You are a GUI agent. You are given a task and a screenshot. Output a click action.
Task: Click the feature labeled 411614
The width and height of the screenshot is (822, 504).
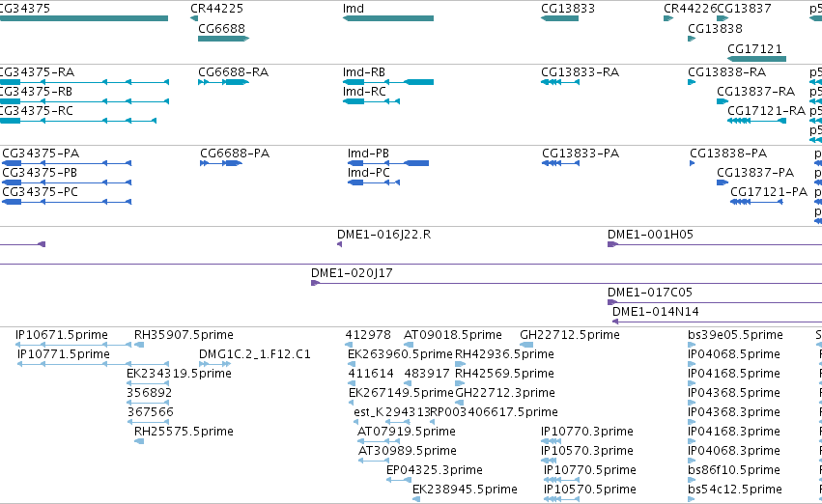371,373
